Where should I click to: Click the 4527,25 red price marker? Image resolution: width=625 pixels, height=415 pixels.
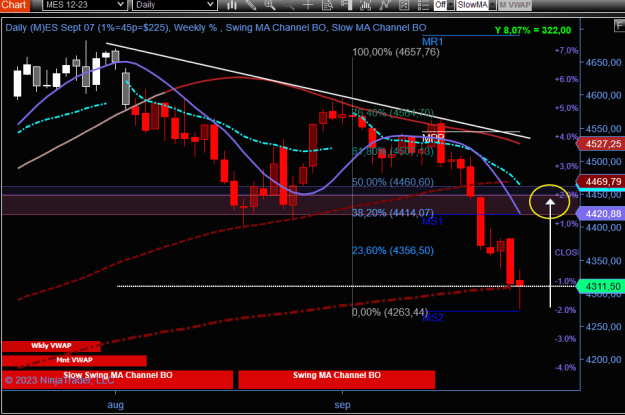click(x=601, y=144)
